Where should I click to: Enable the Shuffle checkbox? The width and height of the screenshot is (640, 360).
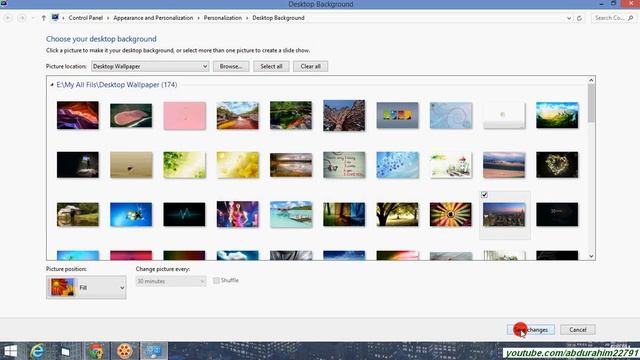pos(216,280)
